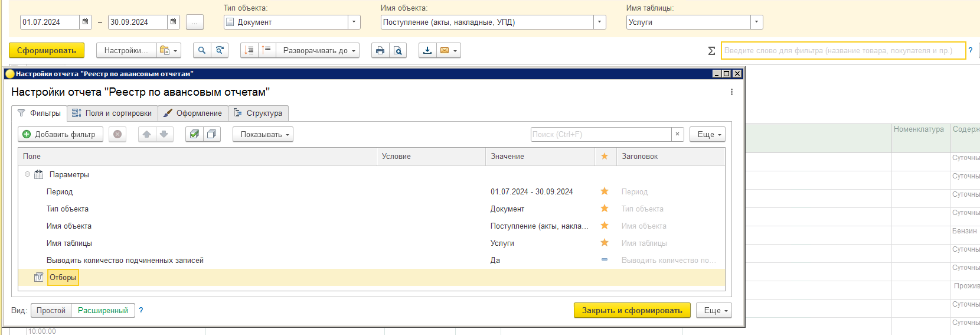Switch to the Структура tab
The image size is (980, 335).
click(x=258, y=113)
